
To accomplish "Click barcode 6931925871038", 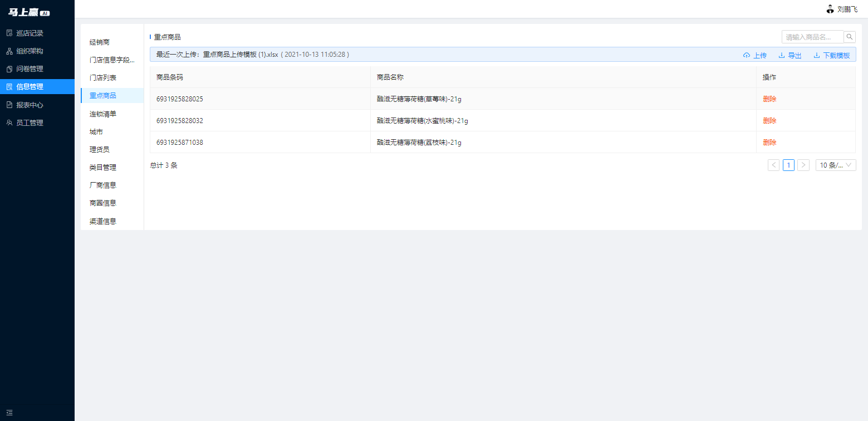I will tap(180, 143).
